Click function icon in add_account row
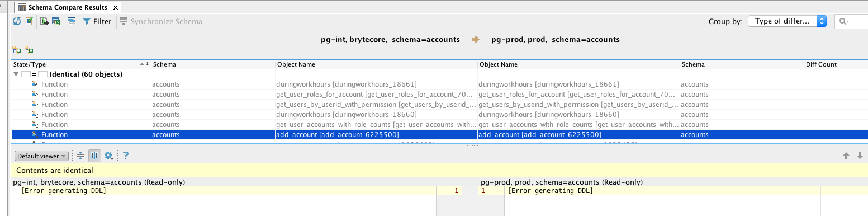Screen dimensions: 868x216 [35, 135]
